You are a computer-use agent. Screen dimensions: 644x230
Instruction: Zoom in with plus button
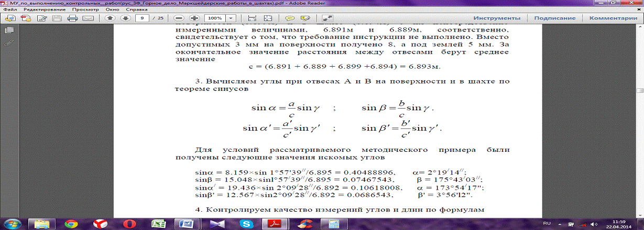tap(193, 18)
